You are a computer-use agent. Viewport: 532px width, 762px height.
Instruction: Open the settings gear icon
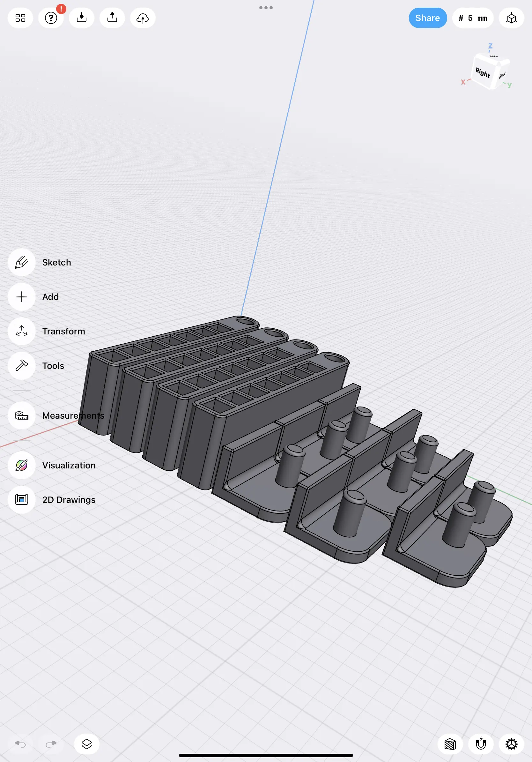511,744
